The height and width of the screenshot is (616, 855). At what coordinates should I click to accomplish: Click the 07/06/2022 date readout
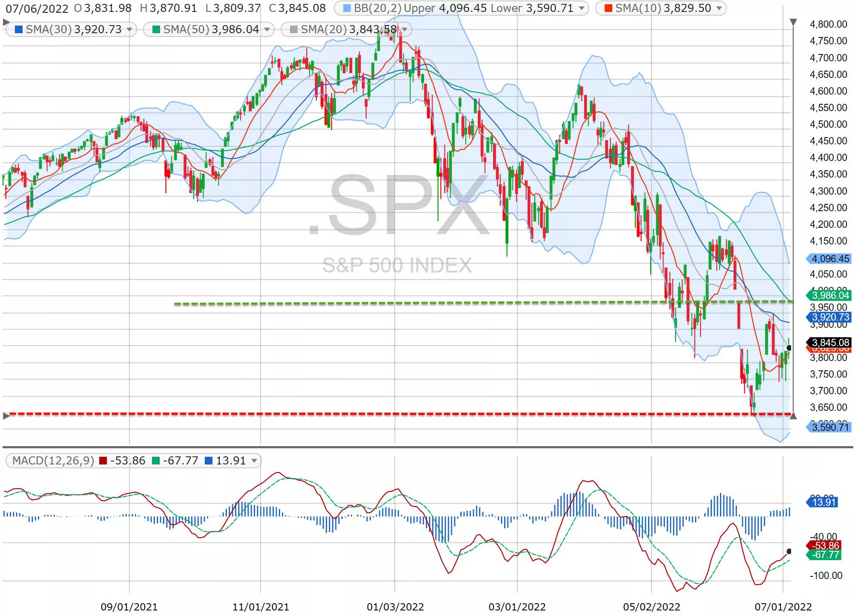(37, 9)
